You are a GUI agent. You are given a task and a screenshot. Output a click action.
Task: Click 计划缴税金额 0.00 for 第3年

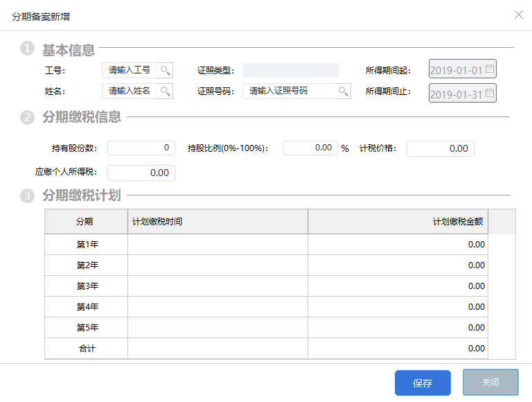pyautogui.click(x=398, y=286)
